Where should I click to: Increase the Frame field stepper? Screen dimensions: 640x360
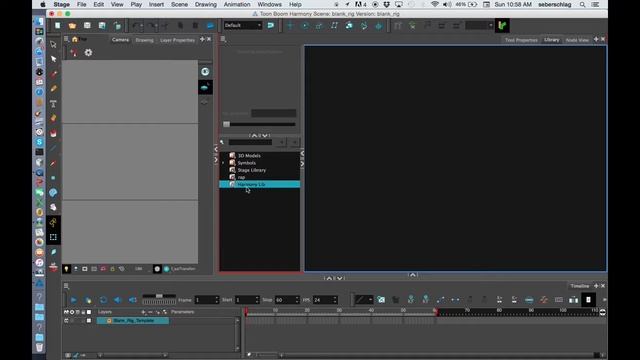click(217, 298)
